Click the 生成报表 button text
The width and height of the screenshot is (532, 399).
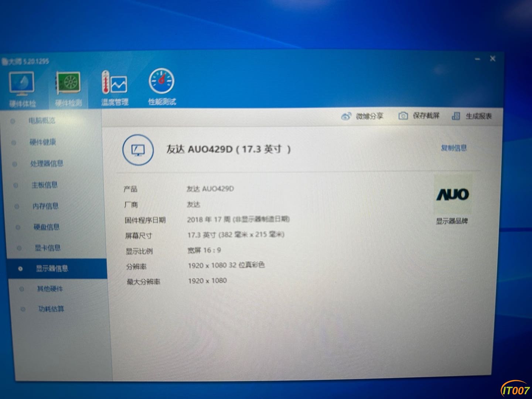point(478,116)
